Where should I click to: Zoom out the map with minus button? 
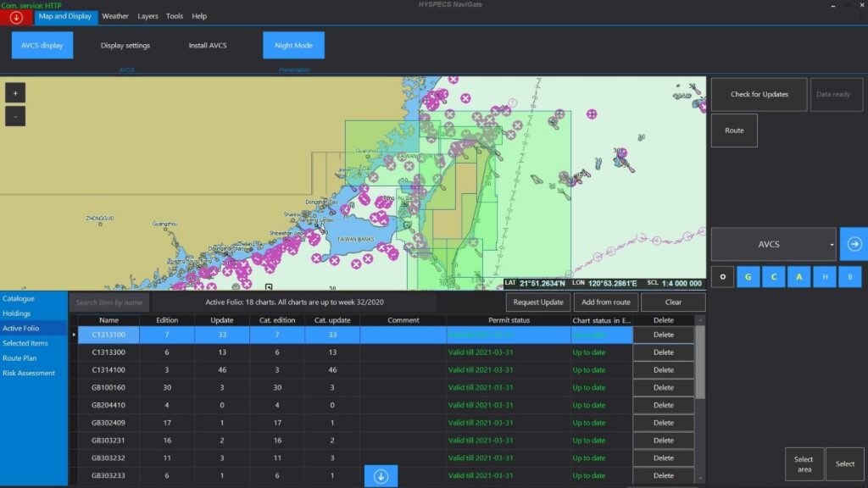[x=15, y=116]
